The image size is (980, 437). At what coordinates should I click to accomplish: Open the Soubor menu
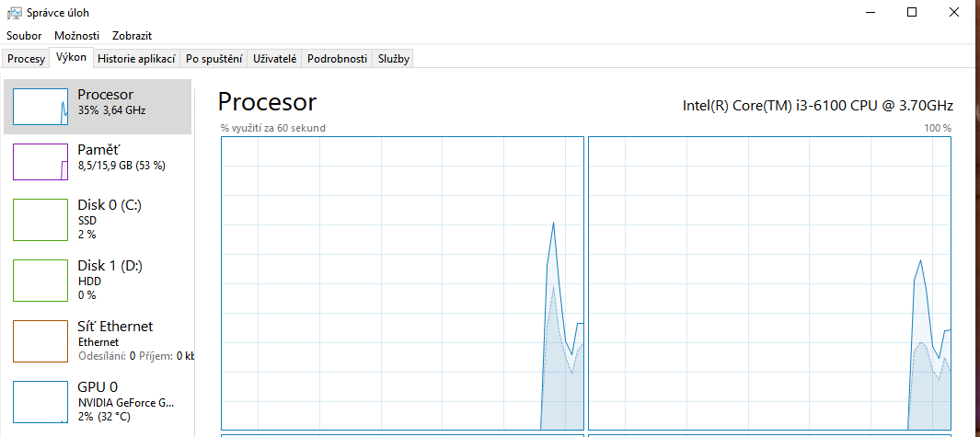pos(24,35)
